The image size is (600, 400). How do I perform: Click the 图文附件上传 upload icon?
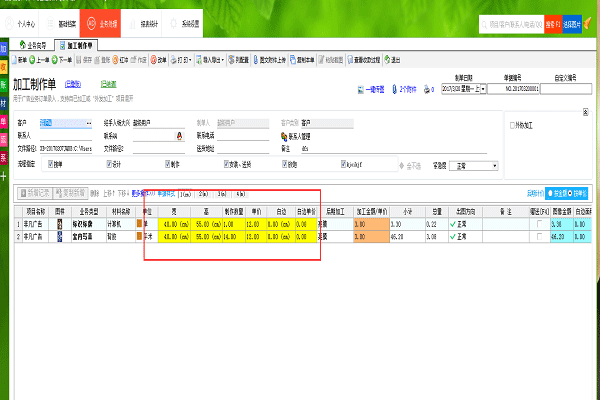269,60
